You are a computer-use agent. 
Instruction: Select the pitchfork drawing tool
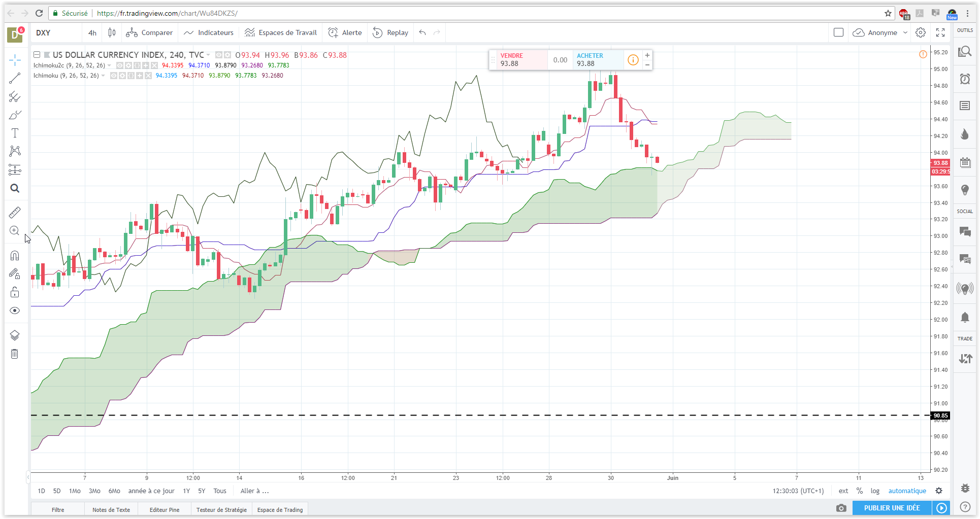(15, 96)
